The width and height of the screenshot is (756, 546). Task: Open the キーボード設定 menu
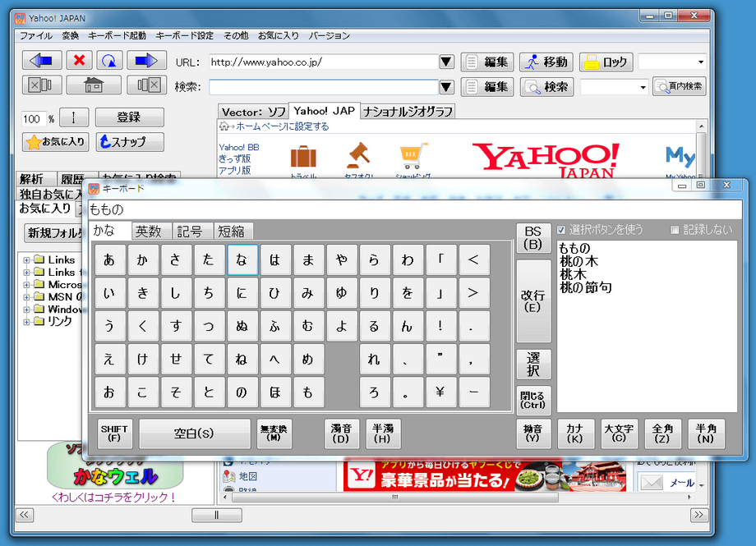click(x=184, y=35)
